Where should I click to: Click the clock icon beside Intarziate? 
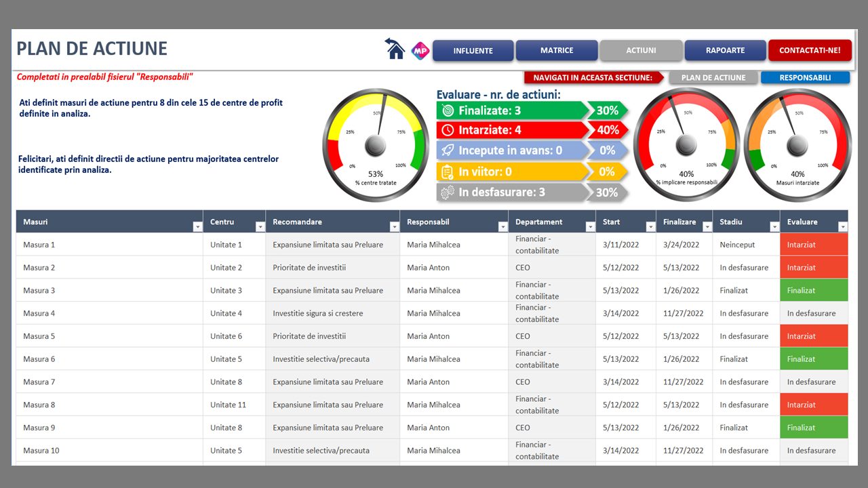click(448, 130)
